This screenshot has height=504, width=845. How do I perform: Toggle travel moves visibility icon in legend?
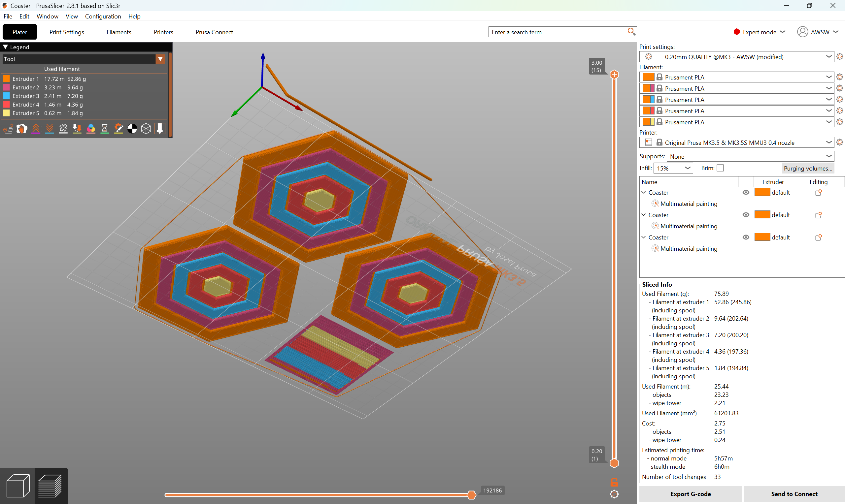[x=8, y=129]
